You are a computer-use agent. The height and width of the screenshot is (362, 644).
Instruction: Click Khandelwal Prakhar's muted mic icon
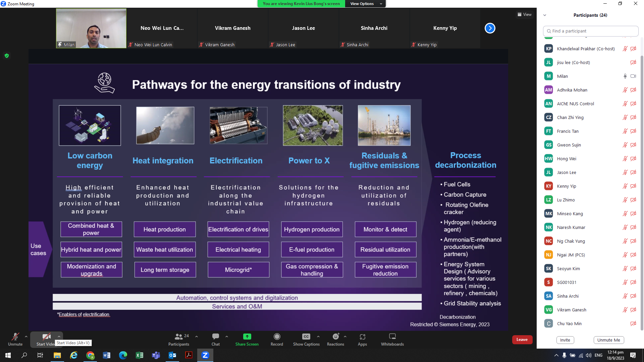[x=625, y=49]
